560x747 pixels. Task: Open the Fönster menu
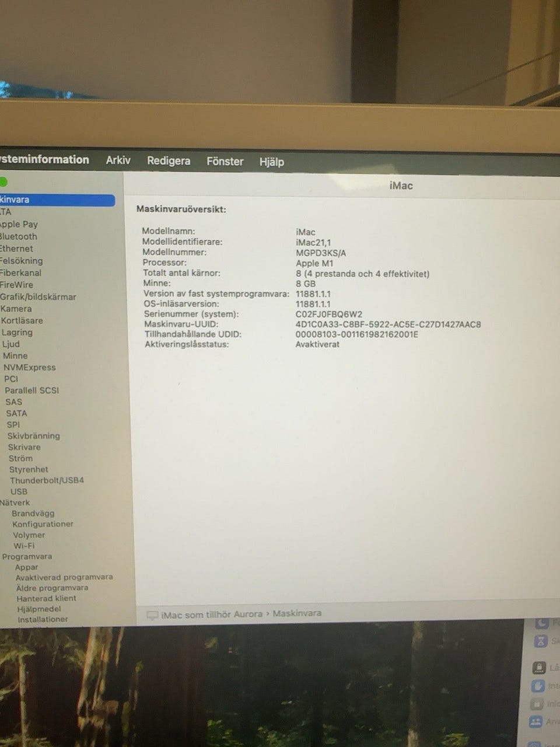click(225, 161)
